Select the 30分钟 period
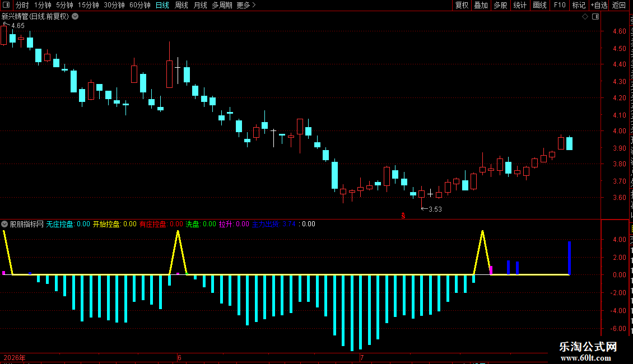 point(114,5)
